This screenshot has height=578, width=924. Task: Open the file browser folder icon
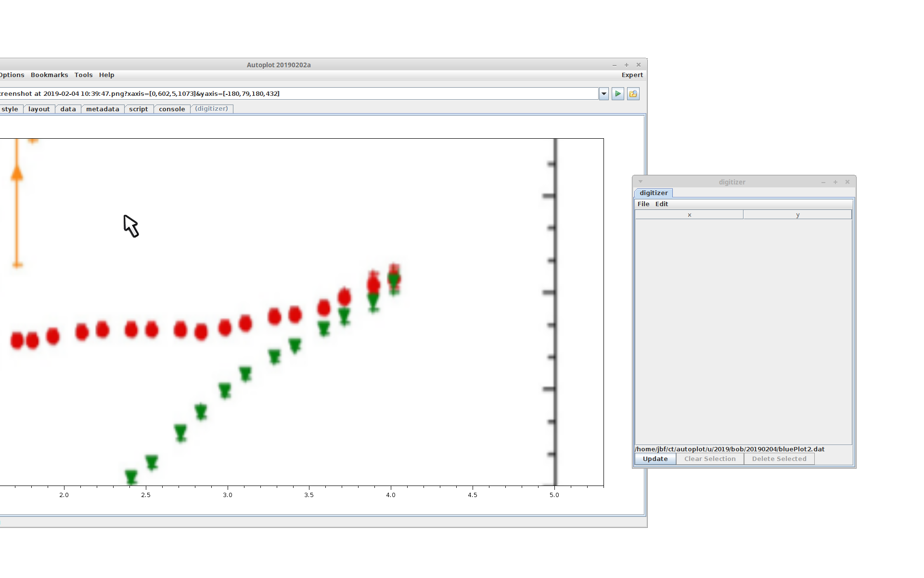pyautogui.click(x=633, y=94)
